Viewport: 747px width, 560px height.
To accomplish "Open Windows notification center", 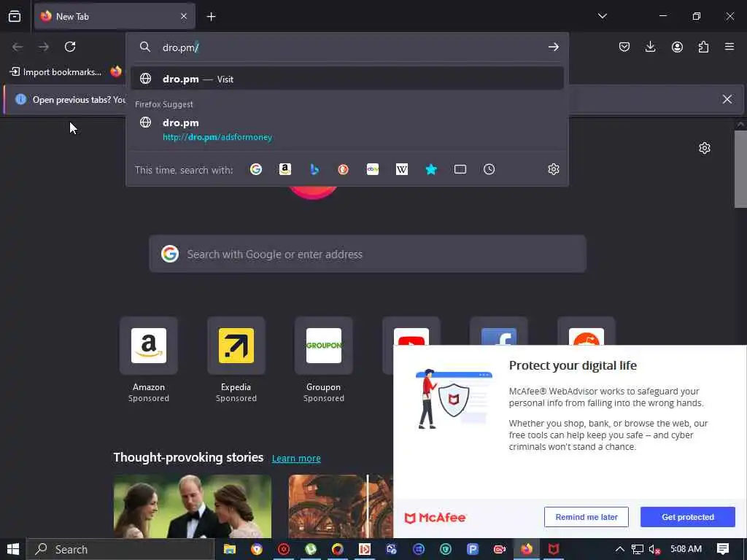I will 723,549.
